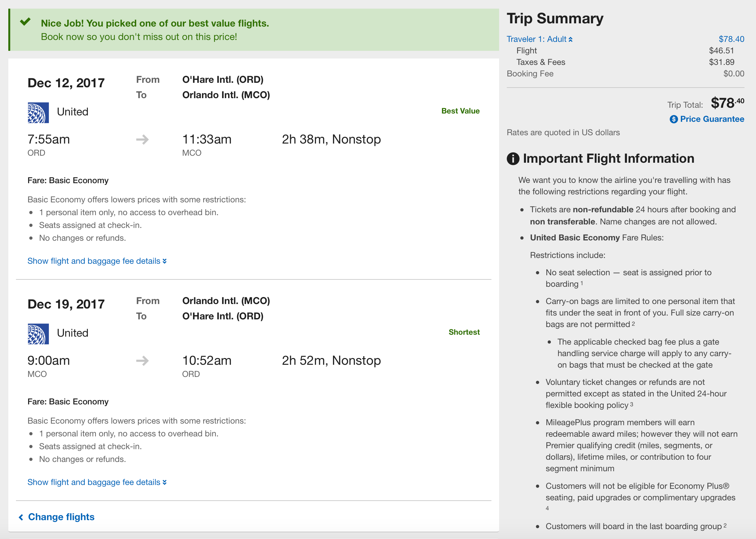Screen dimensions: 756x539
Task: Expand baggage fee details for the Dec 19 flight
Action: point(97,482)
